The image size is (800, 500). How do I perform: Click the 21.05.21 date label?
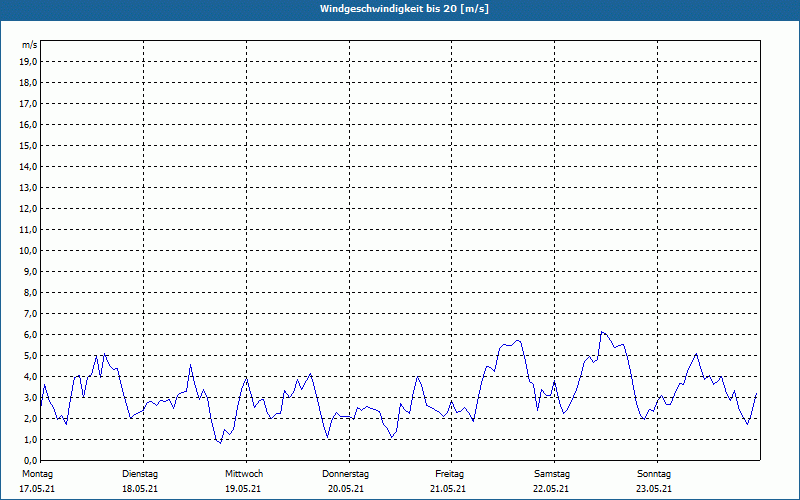448,489
